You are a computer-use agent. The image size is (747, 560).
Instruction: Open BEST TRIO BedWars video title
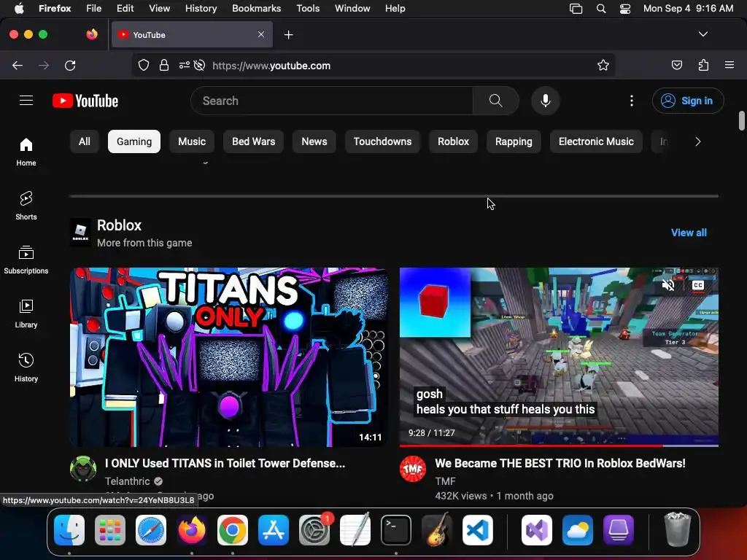click(560, 463)
